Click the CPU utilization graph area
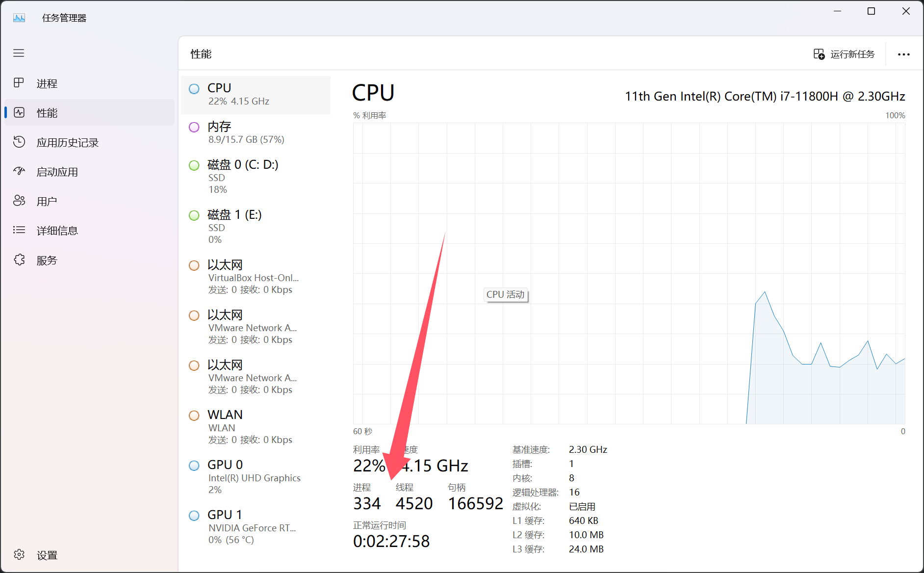Image resolution: width=924 pixels, height=573 pixels. pyautogui.click(x=629, y=273)
